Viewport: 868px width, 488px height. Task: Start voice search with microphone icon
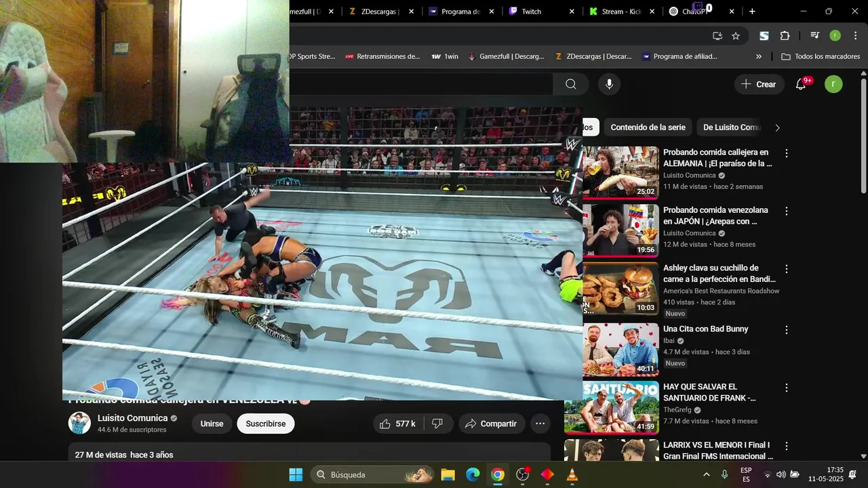(x=609, y=84)
